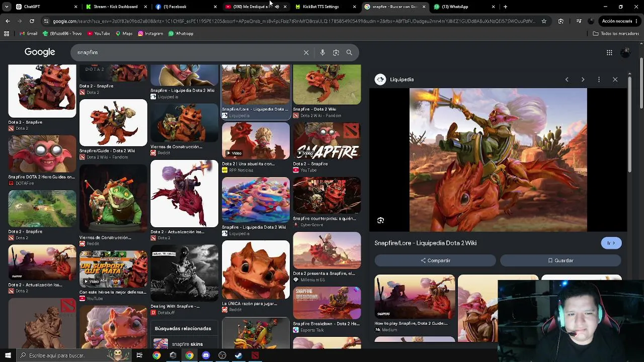This screenshot has width=644, height=362.
Task: Search inside the preview image with Lens
Action: click(380, 220)
